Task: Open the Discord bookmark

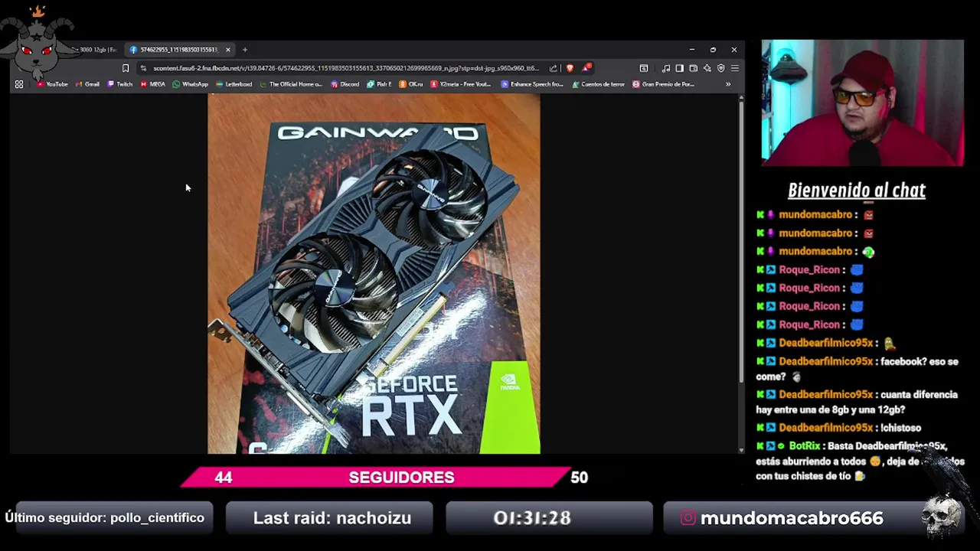Action: click(345, 84)
